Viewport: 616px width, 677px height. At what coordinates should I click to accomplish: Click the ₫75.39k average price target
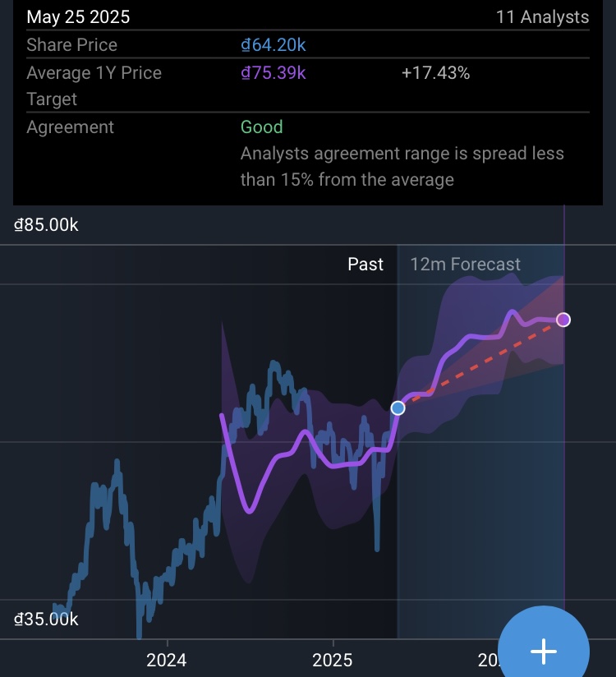pos(273,73)
